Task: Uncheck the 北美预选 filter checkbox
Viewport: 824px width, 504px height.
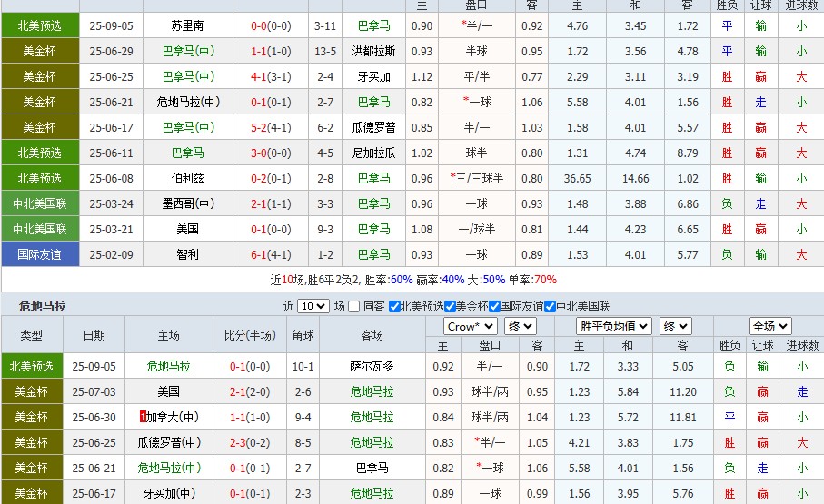Action: (394, 307)
